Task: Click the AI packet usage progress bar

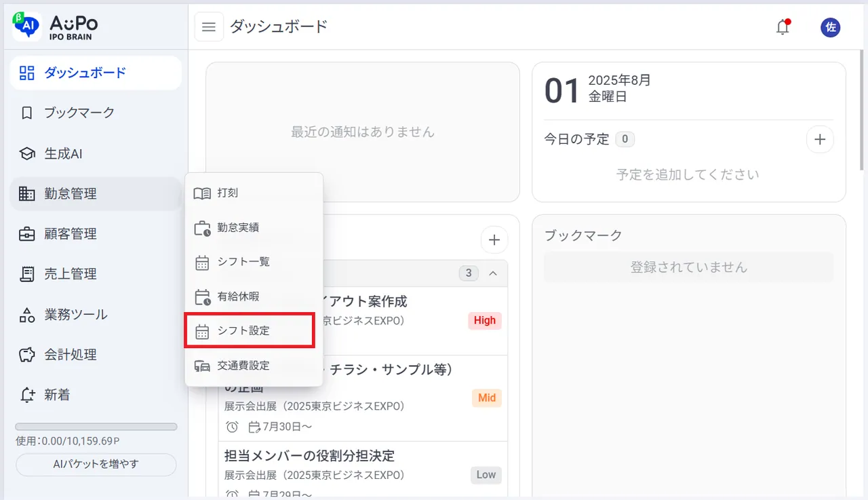Action: point(96,427)
